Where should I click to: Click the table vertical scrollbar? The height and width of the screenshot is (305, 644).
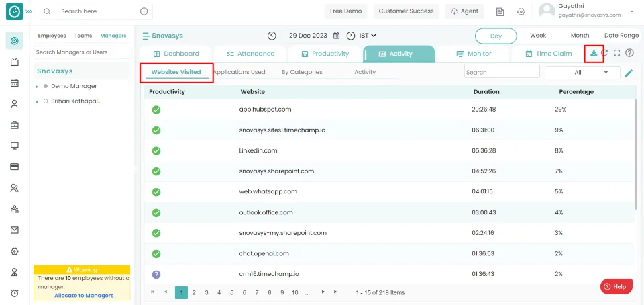tap(636, 155)
